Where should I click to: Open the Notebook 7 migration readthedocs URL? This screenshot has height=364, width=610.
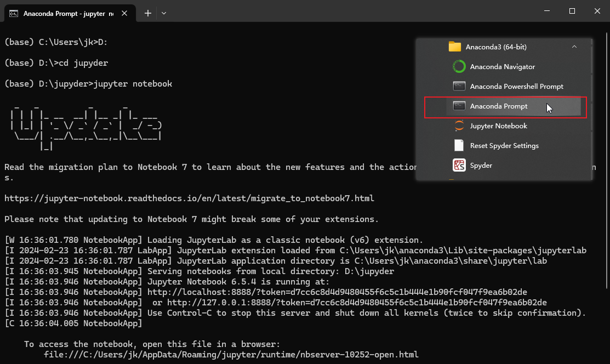point(189,198)
